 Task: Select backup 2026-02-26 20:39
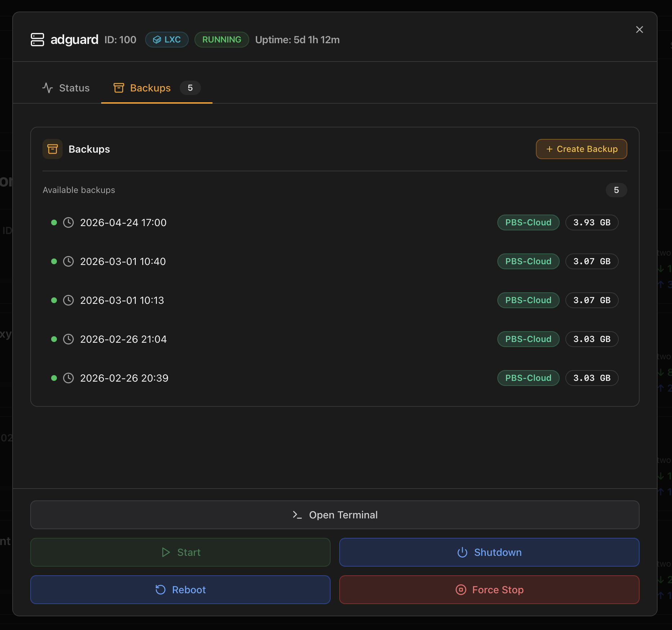334,378
